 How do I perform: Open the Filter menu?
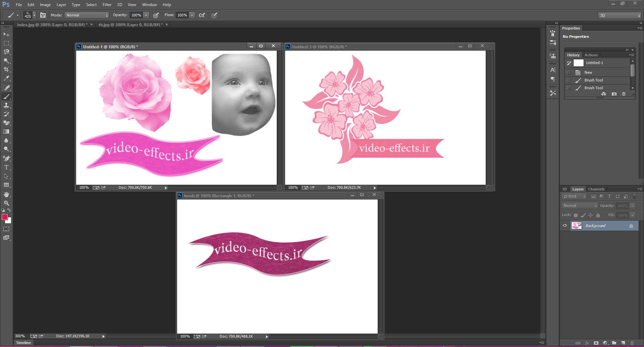(107, 5)
